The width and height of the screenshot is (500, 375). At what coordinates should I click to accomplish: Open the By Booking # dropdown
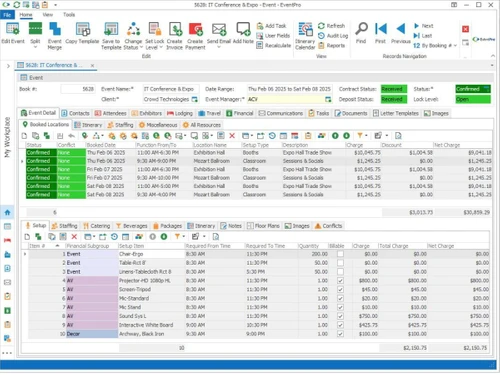click(x=455, y=46)
